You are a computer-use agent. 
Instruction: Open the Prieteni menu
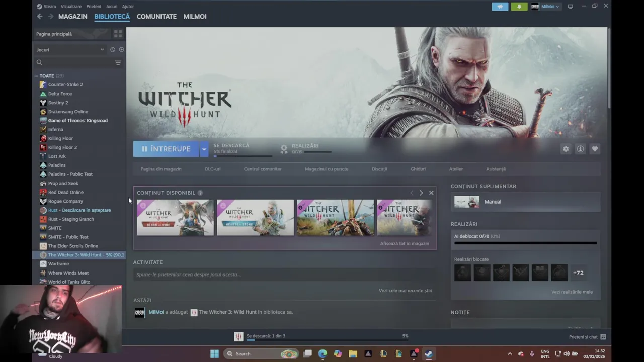[x=94, y=7]
